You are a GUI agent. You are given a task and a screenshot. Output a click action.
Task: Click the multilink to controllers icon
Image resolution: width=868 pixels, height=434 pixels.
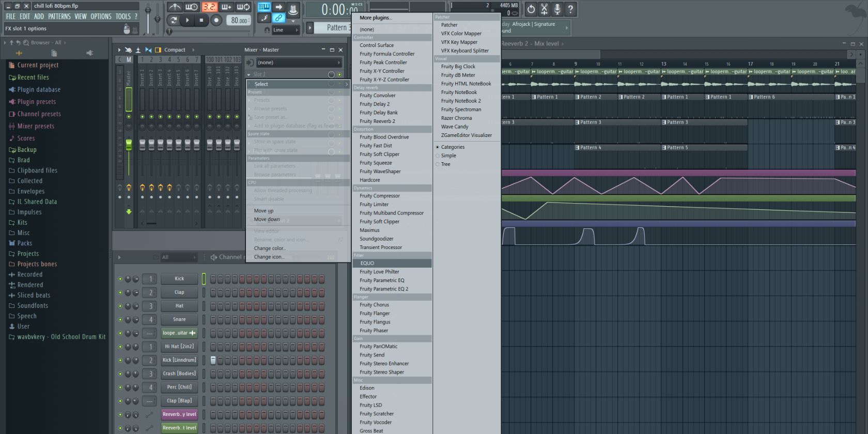(278, 18)
